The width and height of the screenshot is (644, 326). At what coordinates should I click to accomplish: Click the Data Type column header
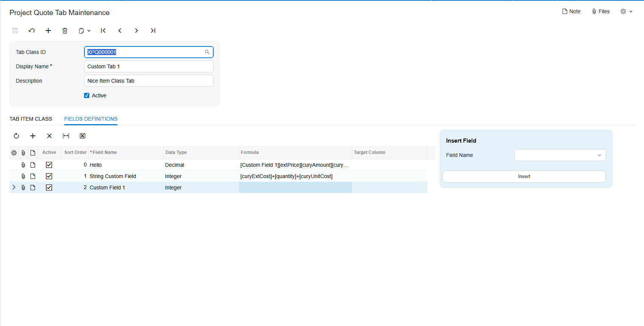point(201,152)
